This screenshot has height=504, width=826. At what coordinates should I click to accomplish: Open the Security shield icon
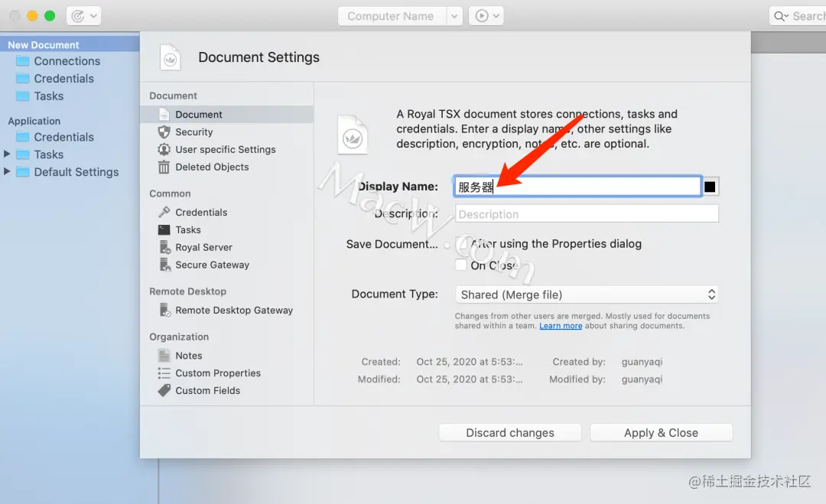click(x=164, y=132)
